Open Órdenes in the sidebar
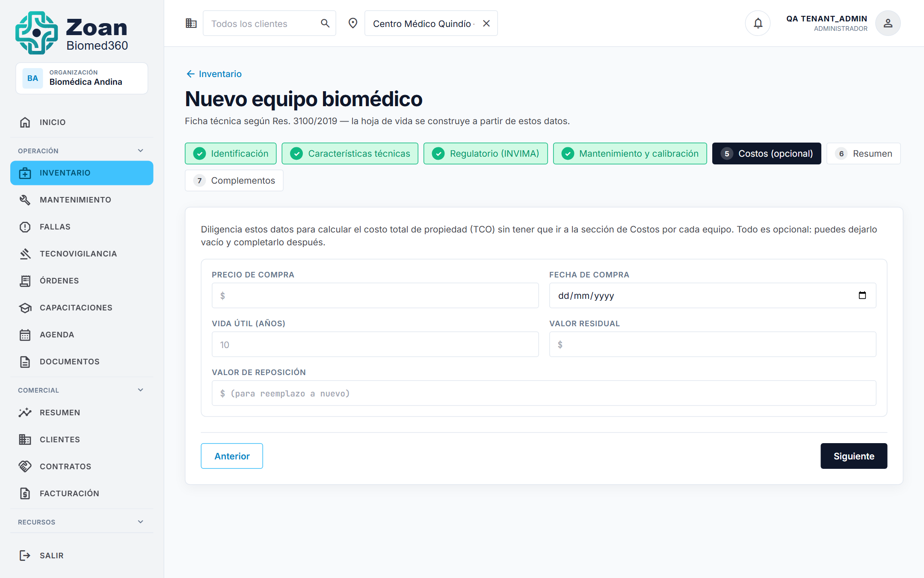 click(x=82, y=281)
